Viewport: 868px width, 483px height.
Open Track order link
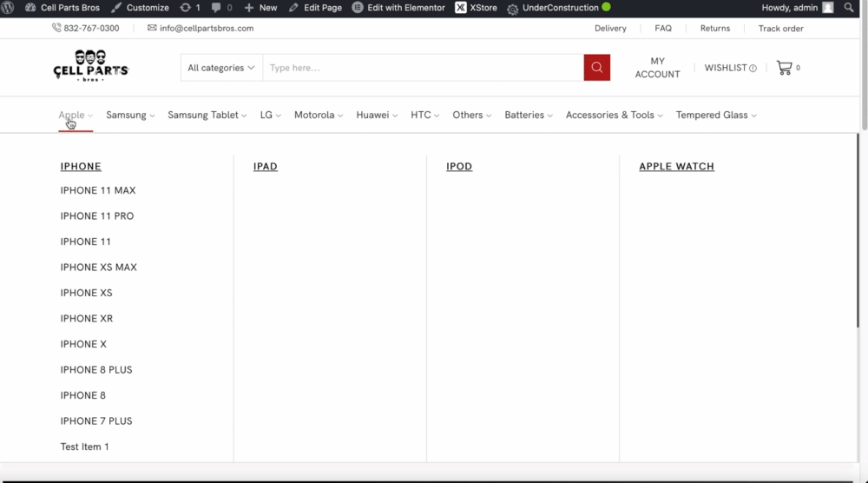click(x=780, y=29)
